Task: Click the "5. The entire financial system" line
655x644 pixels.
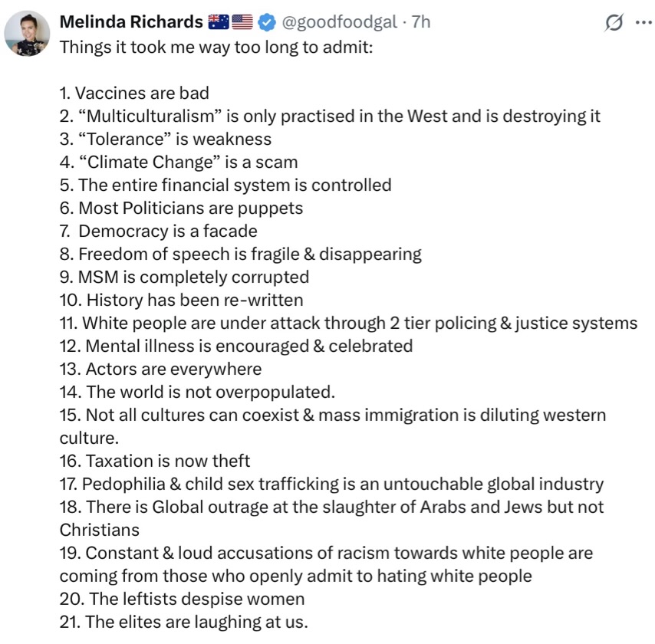Action: coord(225,185)
